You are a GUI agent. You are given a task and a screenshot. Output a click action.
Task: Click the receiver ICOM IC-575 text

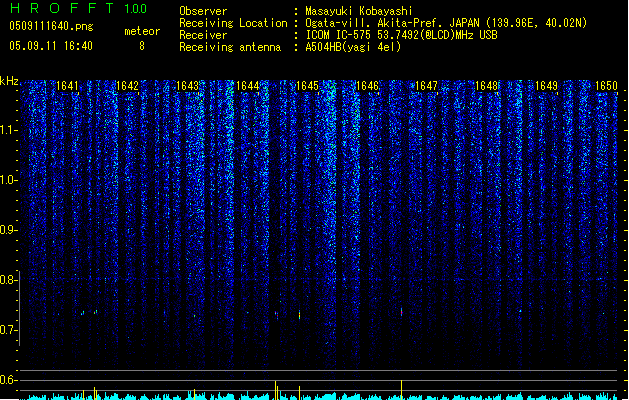[x=402, y=35]
